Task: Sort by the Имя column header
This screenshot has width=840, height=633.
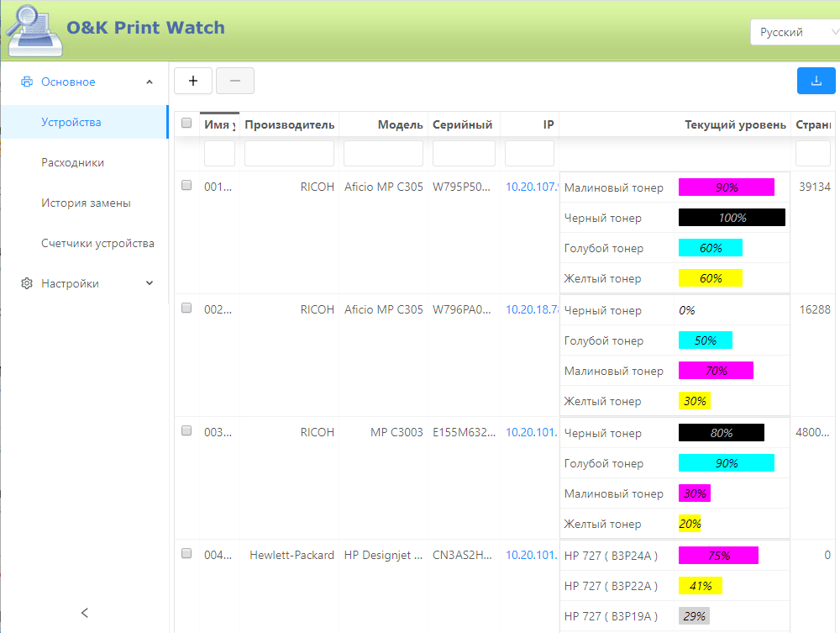Action: (x=219, y=125)
